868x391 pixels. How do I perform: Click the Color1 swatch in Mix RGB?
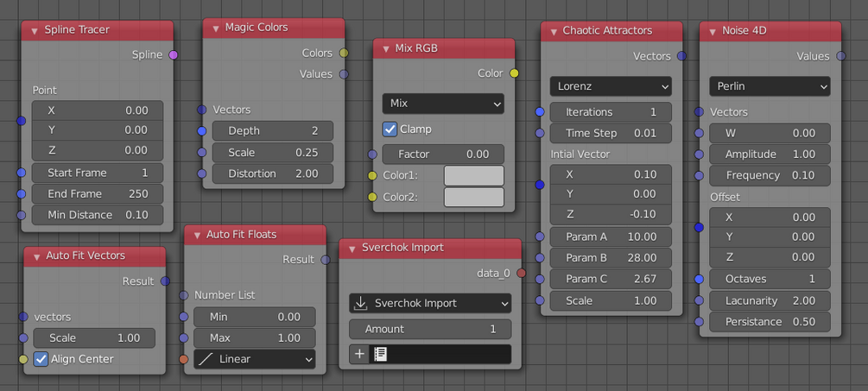(474, 176)
